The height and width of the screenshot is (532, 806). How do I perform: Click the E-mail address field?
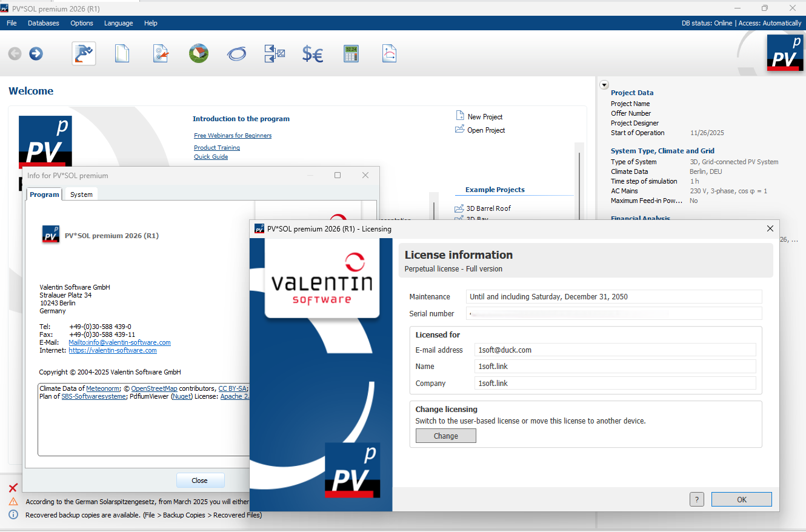(x=615, y=350)
